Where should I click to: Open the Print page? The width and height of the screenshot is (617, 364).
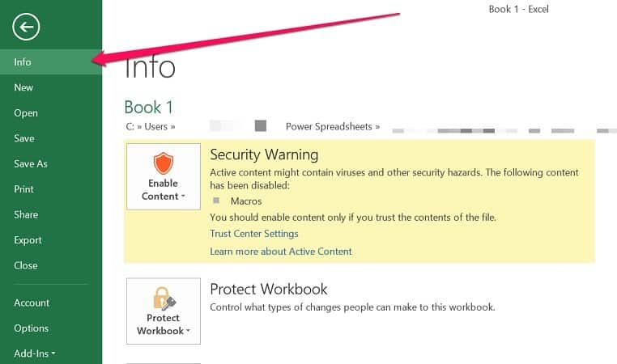coord(24,189)
